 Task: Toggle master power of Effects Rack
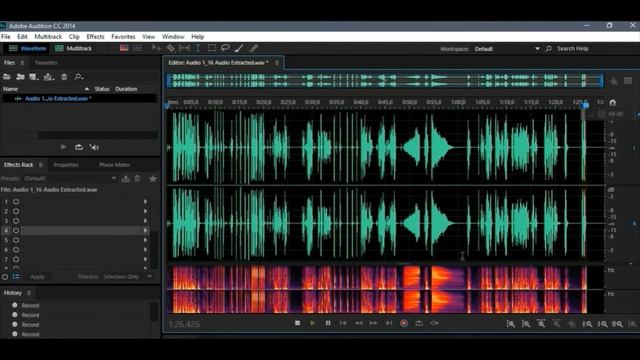point(5,277)
